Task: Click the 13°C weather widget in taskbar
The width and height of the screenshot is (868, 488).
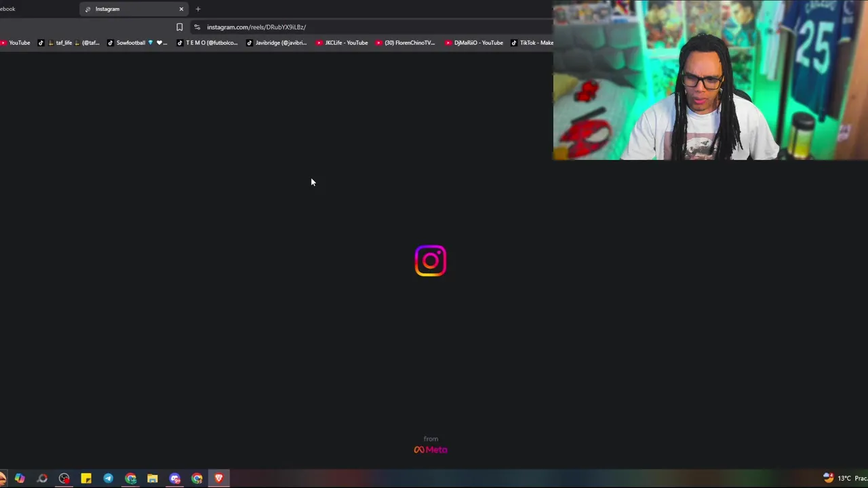Action: click(x=845, y=479)
